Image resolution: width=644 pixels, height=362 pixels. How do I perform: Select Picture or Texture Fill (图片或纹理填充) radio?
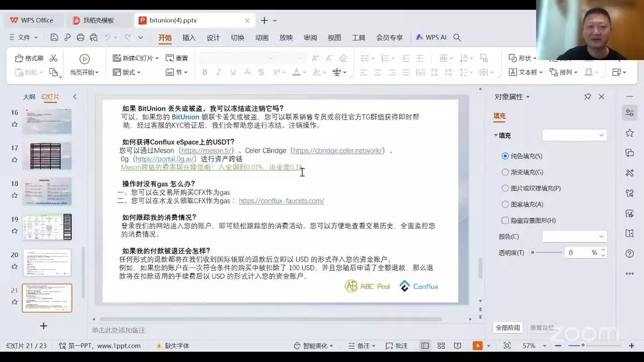click(x=505, y=188)
